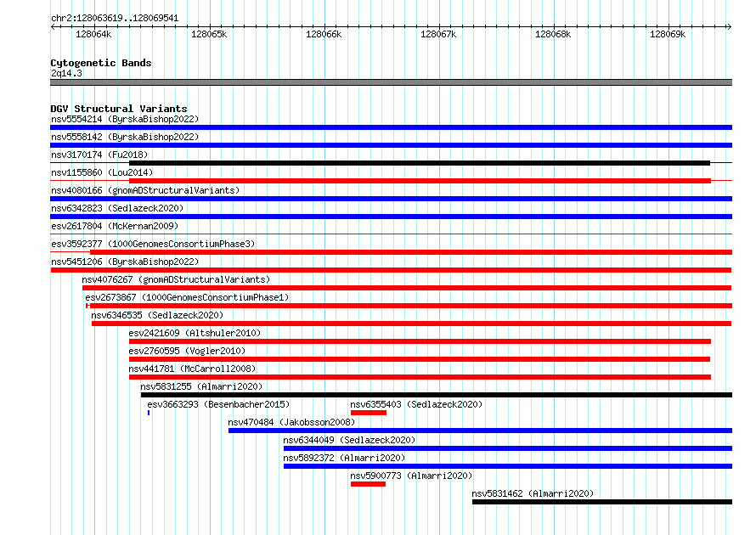
Task: Click the left arrow of the ruler
Action: click(53, 26)
